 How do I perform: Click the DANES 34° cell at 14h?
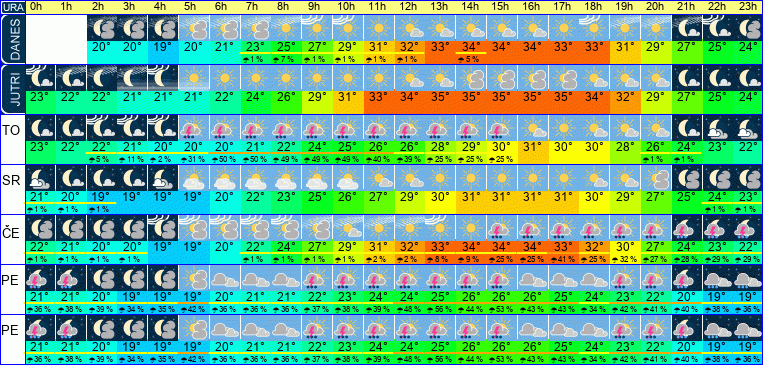click(x=471, y=48)
